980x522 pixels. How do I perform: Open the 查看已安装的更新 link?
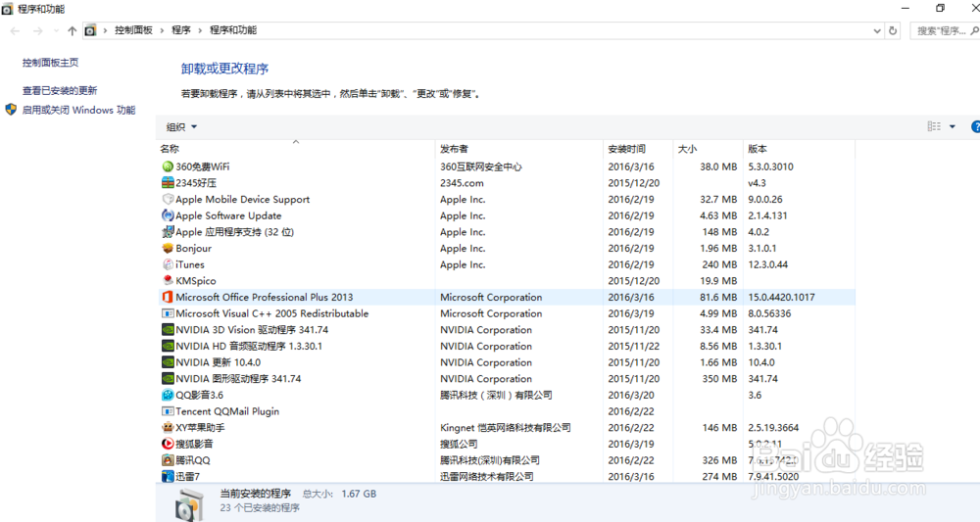tap(60, 90)
